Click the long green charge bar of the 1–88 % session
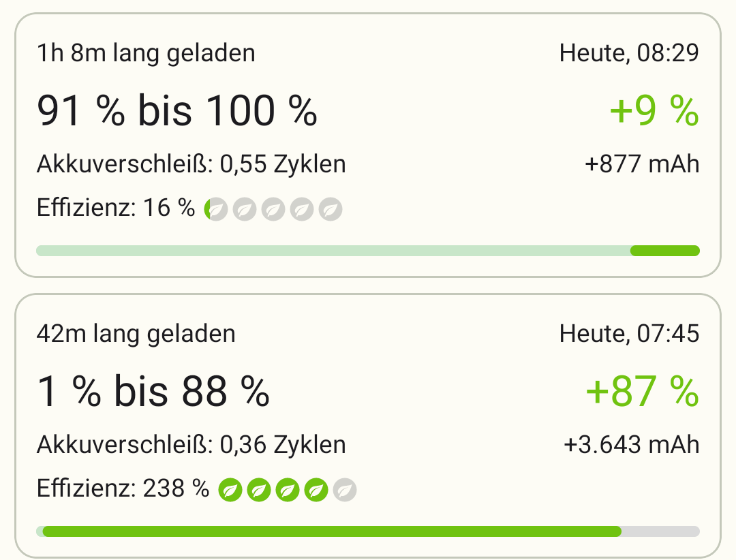This screenshot has width=736, height=560. 332,531
